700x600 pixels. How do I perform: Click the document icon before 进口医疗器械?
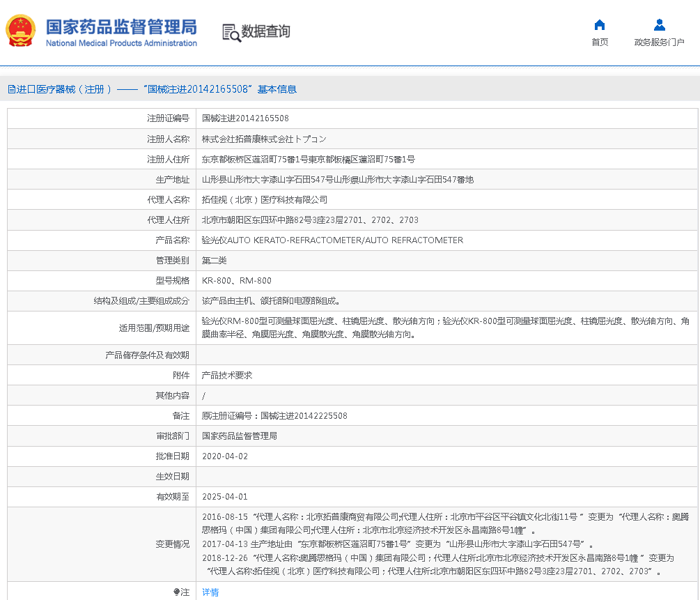pyautogui.click(x=11, y=89)
